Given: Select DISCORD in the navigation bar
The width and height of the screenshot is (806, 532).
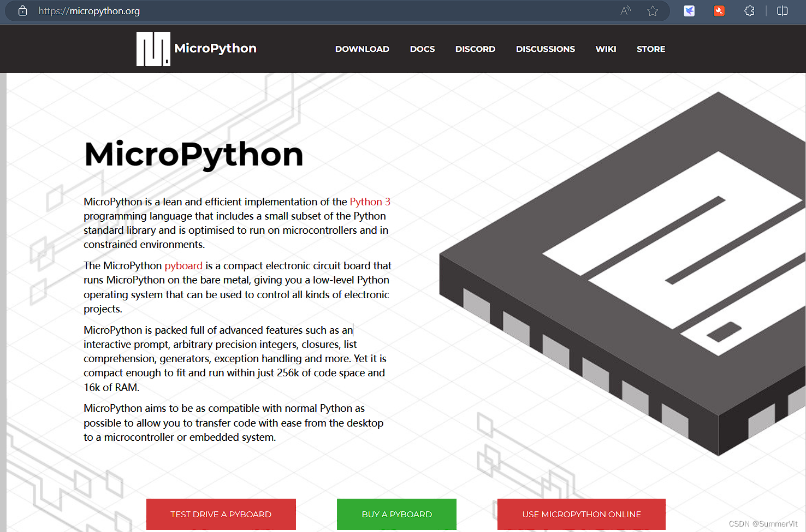Looking at the screenshot, I should click(475, 49).
